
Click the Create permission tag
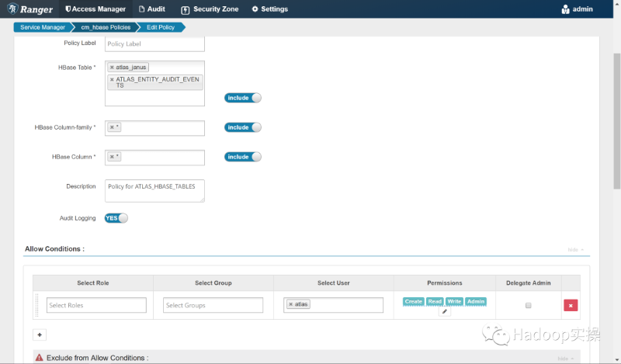coord(414,301)
